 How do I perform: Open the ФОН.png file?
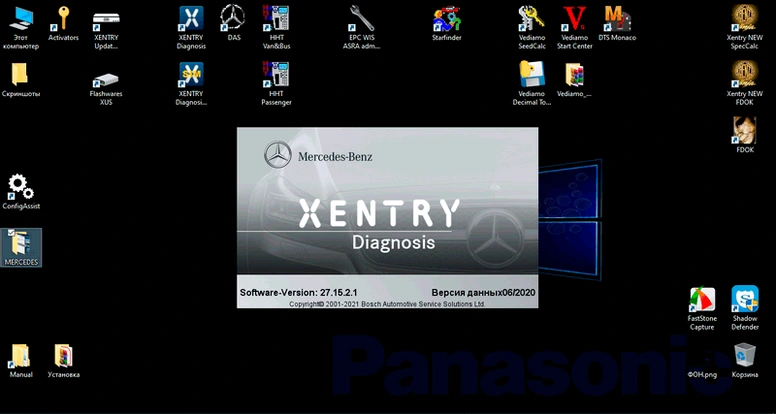(x=702, y=374)
